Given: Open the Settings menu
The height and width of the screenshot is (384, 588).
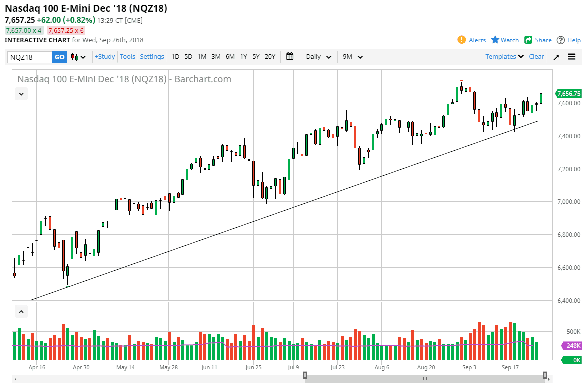Looking at the screenshot, I should [152, 57].
